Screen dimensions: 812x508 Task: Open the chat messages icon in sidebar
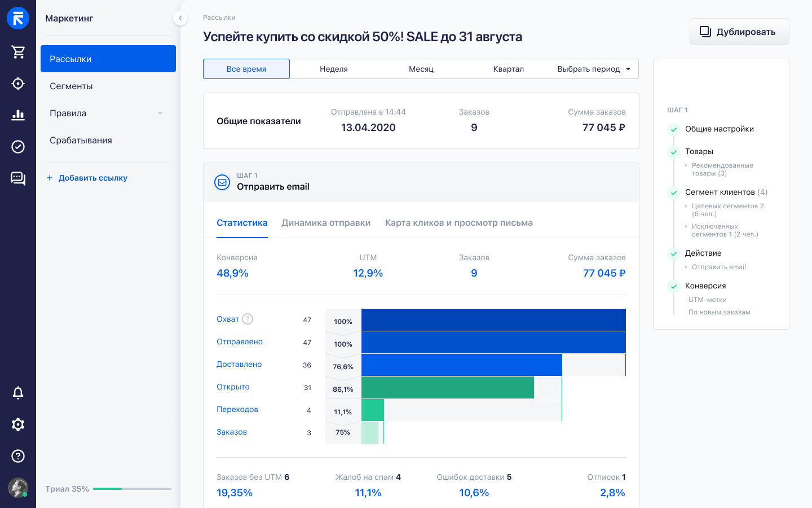(18, 178)
